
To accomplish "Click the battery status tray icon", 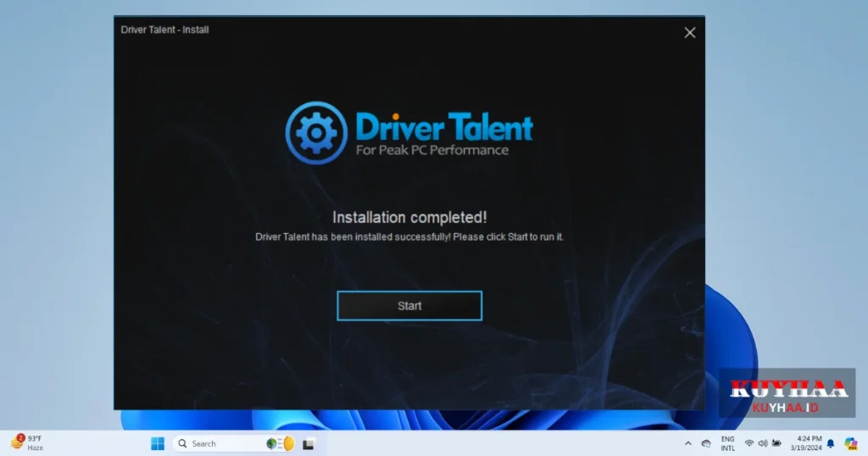I will coord(776,443).
